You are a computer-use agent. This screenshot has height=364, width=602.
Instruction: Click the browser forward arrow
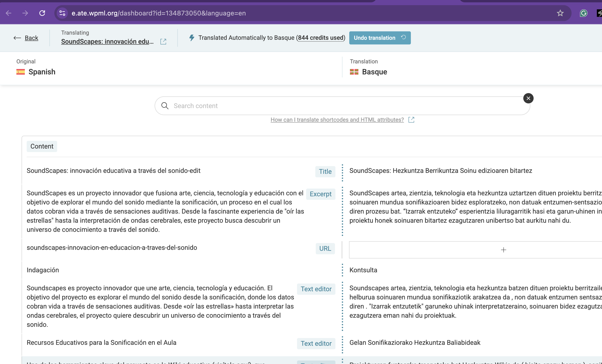(x=25, y=13)
